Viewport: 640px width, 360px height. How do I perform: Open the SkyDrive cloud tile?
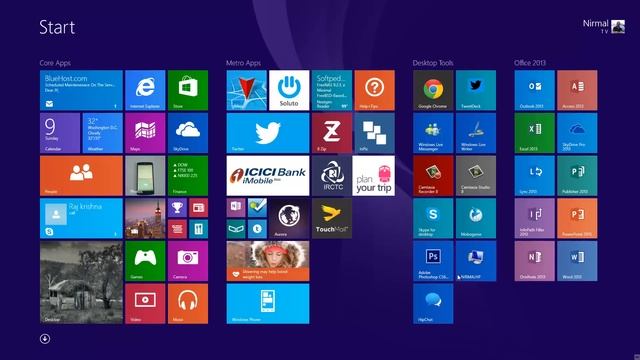(188, 133)
